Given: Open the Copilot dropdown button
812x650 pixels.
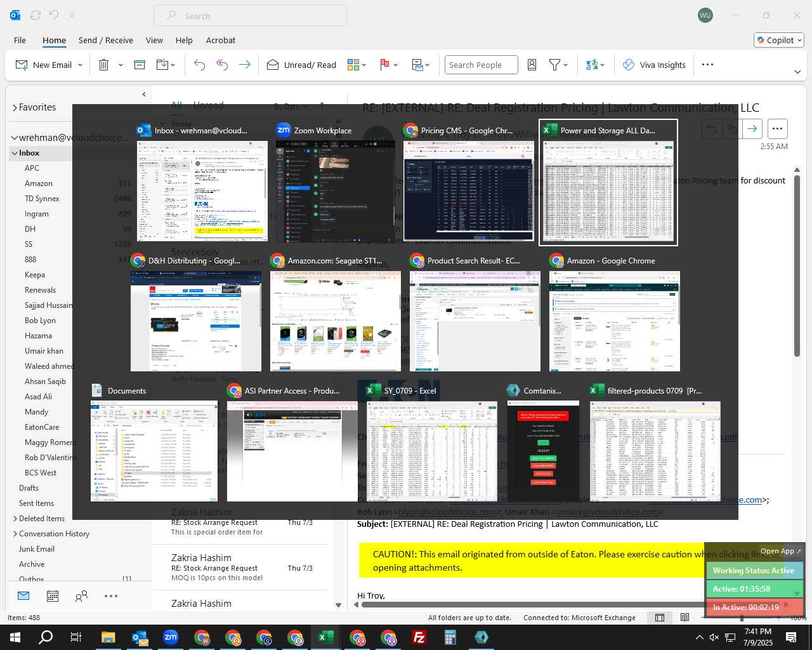Looking at the screenshot, I should click(779, 40).
